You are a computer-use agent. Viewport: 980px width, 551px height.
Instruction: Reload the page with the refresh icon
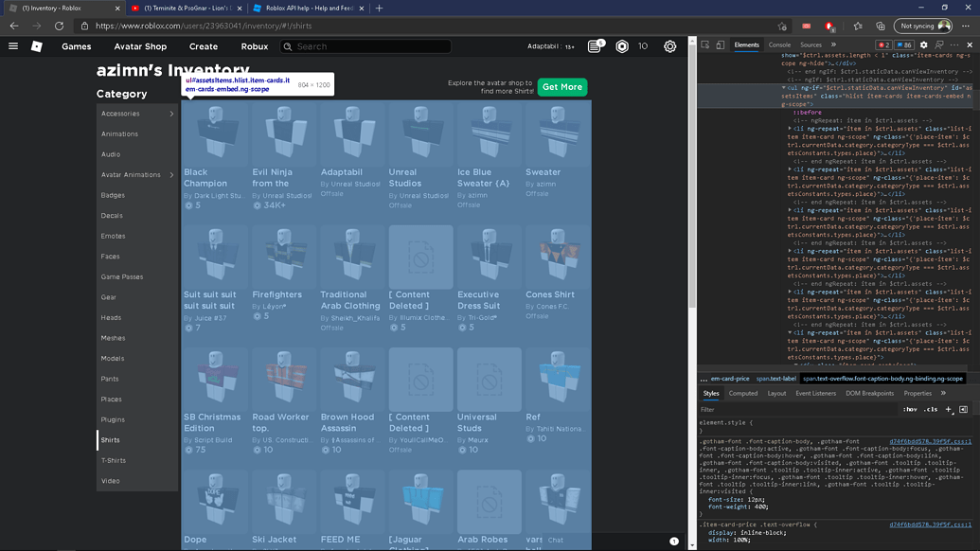click(60, 27)
